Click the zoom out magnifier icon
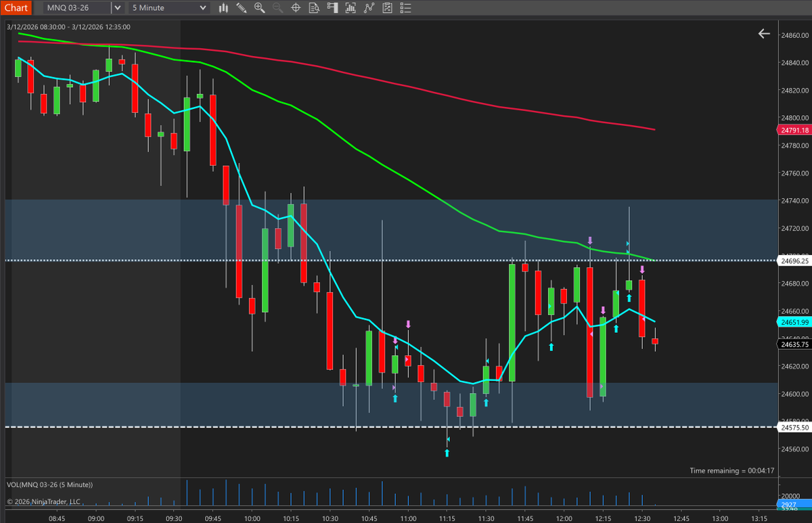 277,8
